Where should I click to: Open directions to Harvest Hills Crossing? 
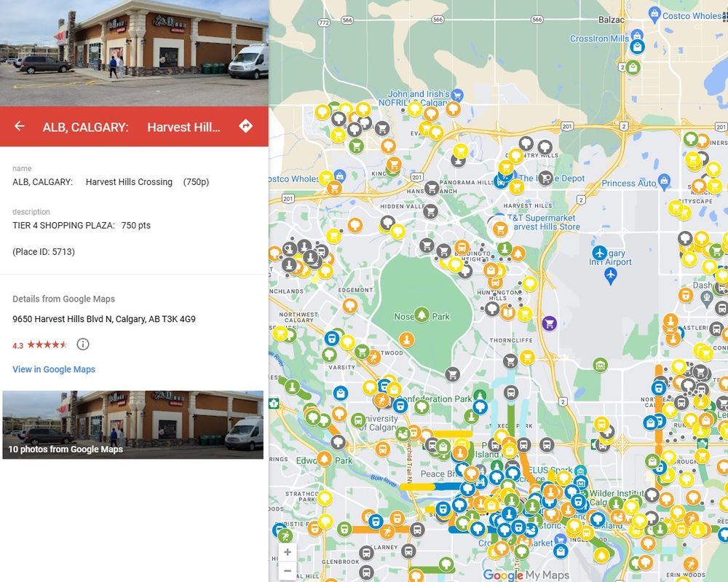(x=245, y=126)
